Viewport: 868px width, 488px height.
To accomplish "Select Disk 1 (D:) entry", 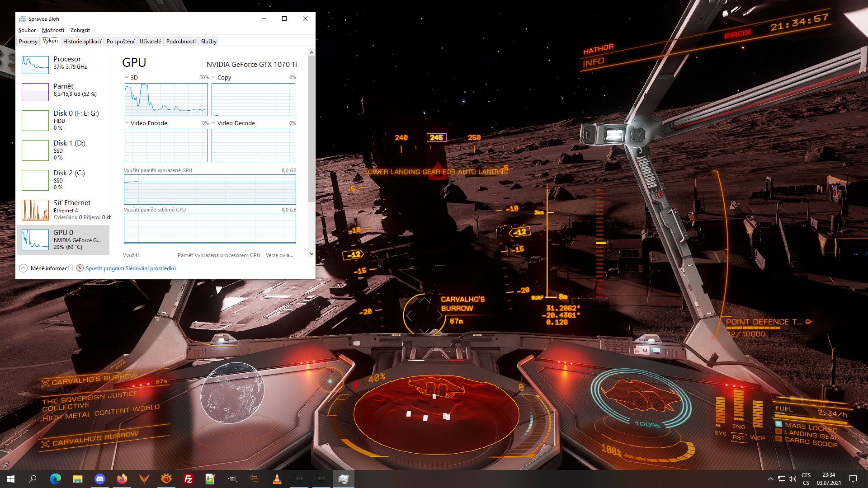I will [63, 150].
